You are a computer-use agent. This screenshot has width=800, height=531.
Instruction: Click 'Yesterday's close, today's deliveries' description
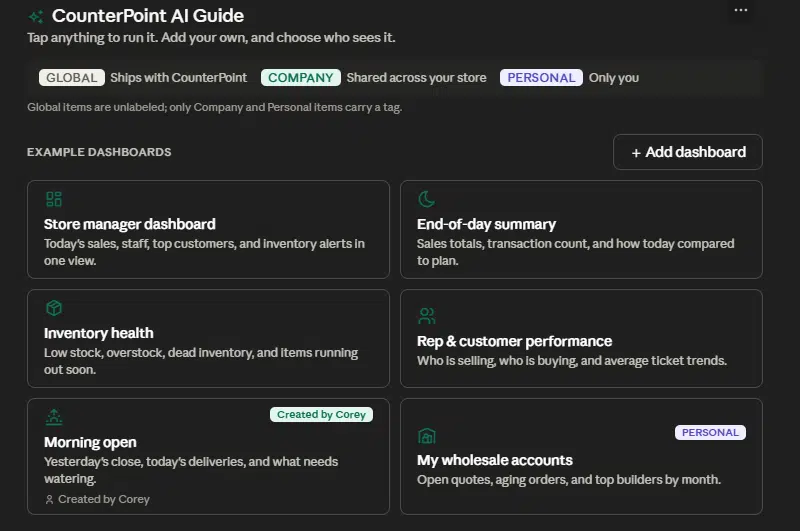pyautogui.click(x=191, y=470)
